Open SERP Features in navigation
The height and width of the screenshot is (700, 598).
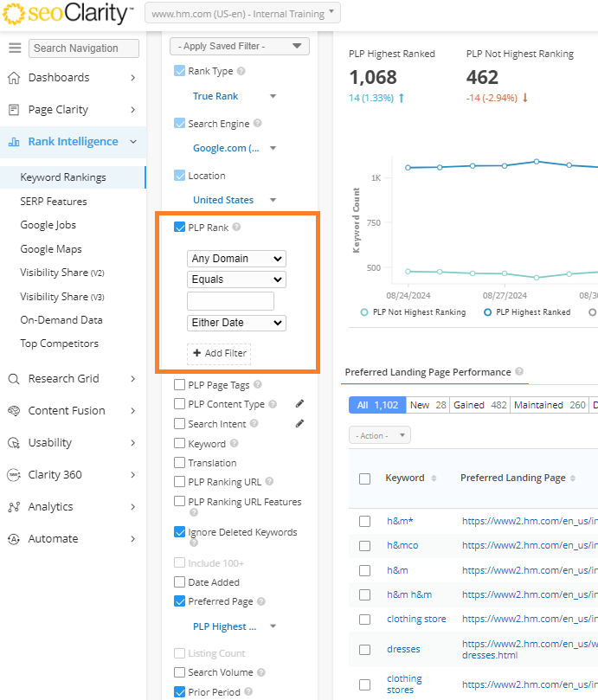coord(54,202)
